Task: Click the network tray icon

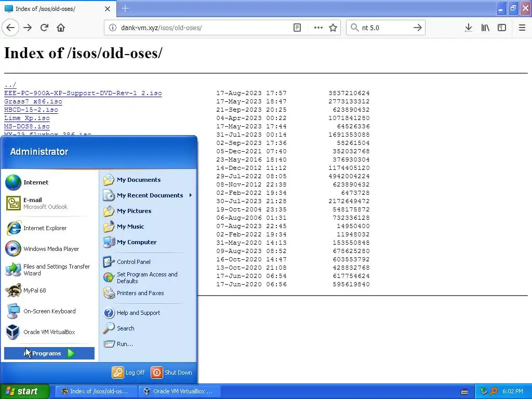Action: click(484, 391)
